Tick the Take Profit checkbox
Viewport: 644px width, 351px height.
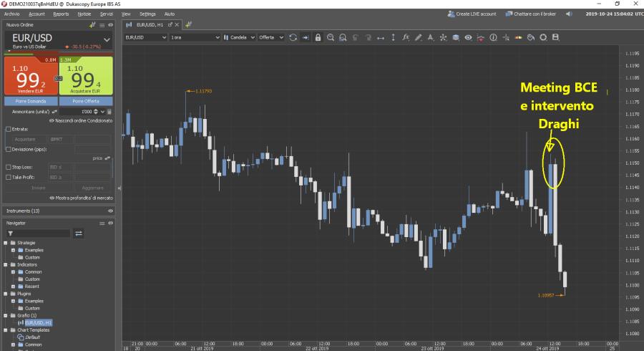pos(9,176)
